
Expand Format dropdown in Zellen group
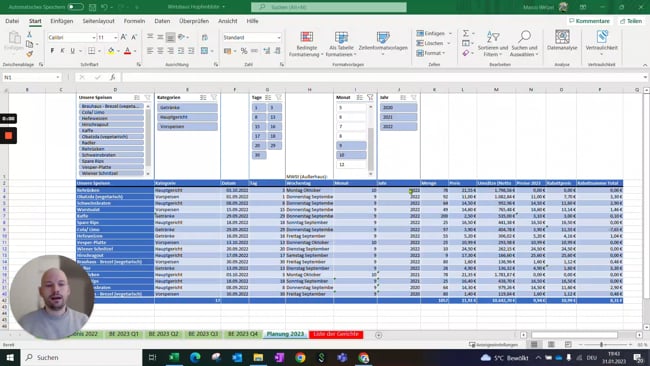tap(444, 53)
